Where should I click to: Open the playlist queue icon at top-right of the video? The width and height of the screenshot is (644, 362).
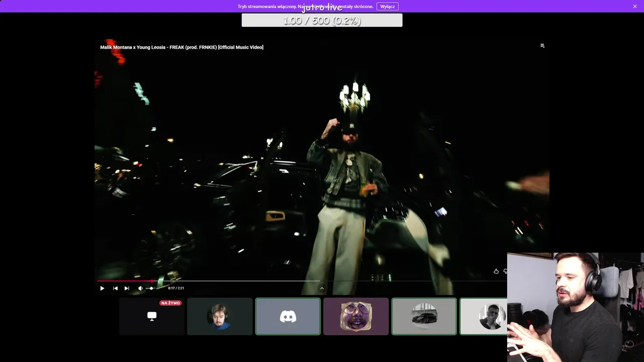pos(542,46)
